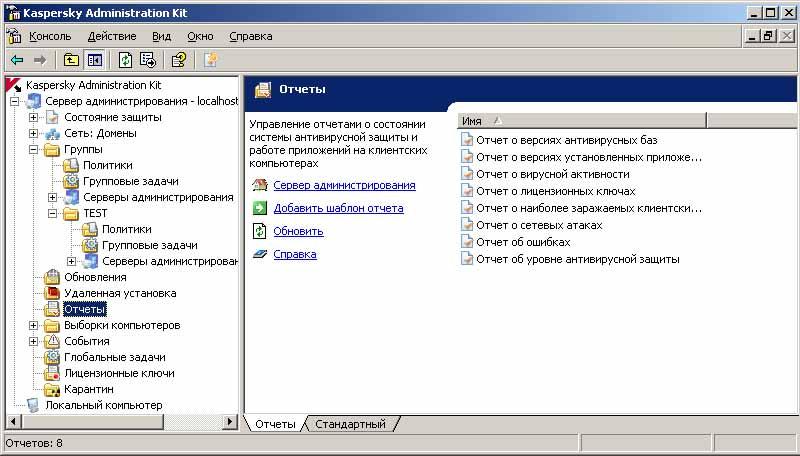Click the Обновления tree icon
This screenshot has width=800, height=456.
[x=52, y=277]
